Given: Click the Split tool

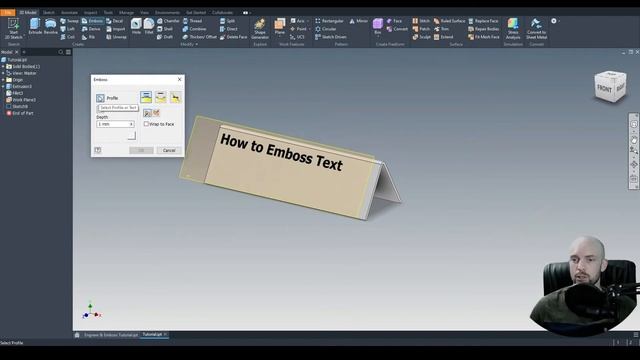Looking at the screenshot, I should point(227,21).
